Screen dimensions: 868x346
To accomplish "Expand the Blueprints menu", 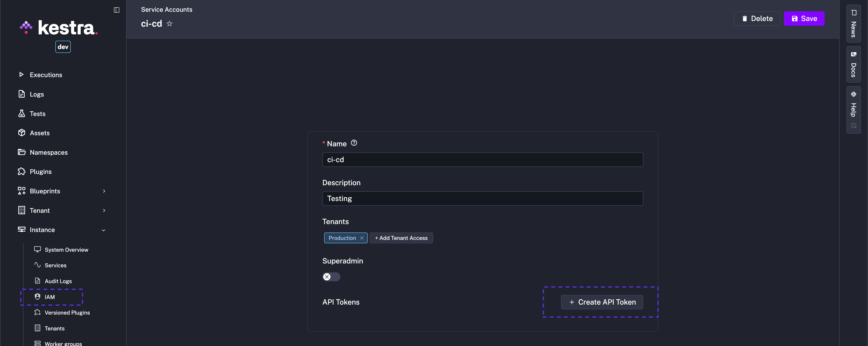I will pyautogui.click(x=104, y=191).
